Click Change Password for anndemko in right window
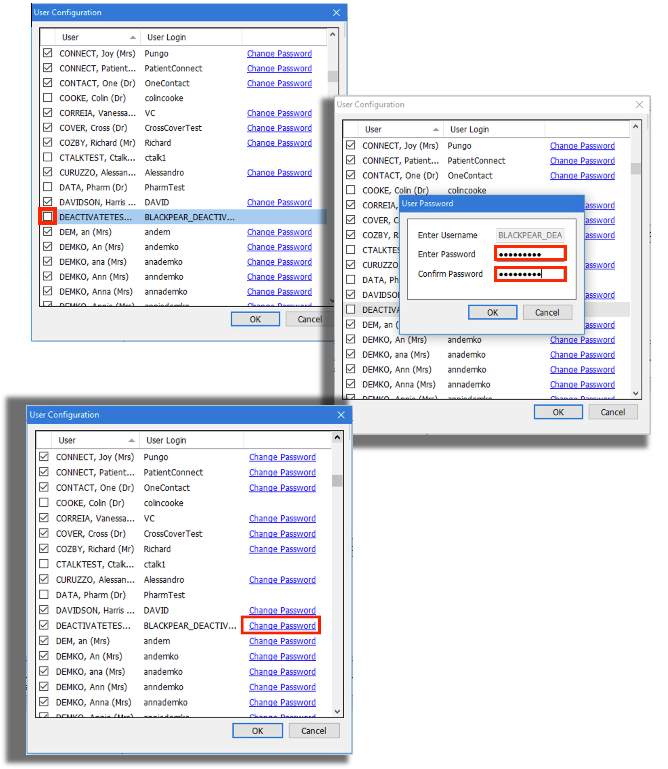Screen dimensions: 668x769 [x=582, y=370]
